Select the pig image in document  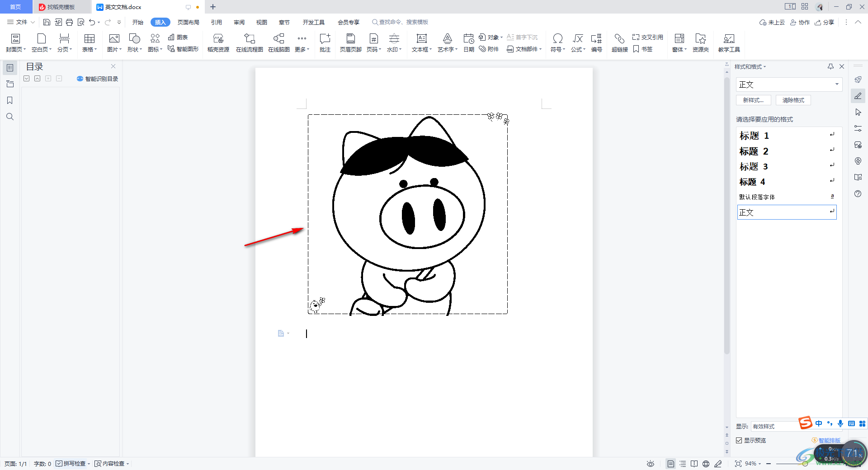click(x=408, y=214)
